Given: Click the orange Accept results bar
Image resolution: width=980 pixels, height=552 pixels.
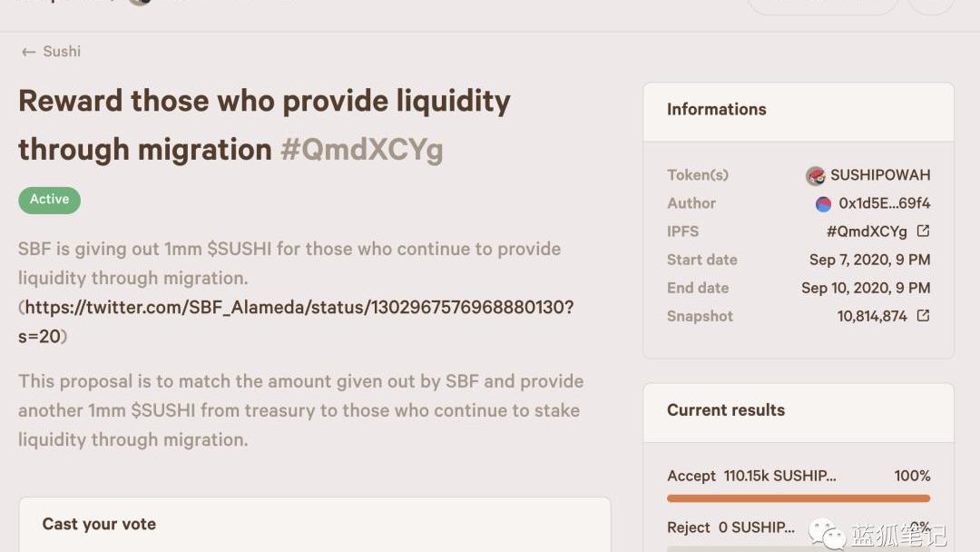Looking at the screenshot, I should (798, 498).
